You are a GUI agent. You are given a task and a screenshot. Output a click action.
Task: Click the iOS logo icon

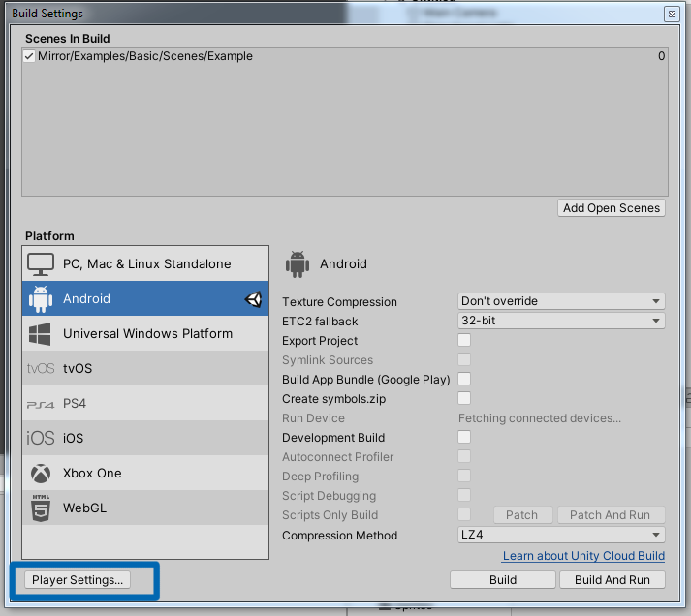click(41, 438)
